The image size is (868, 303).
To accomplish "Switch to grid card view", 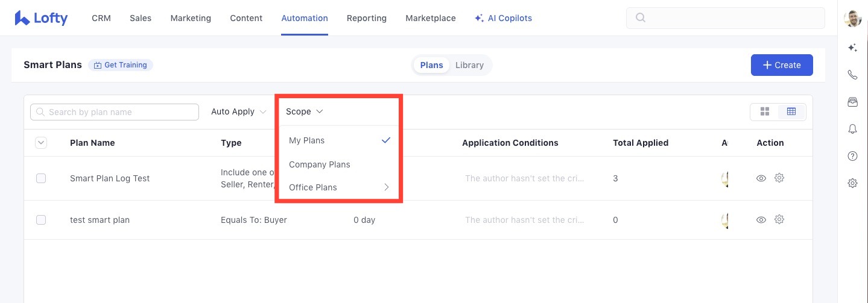I will [765, 111].
